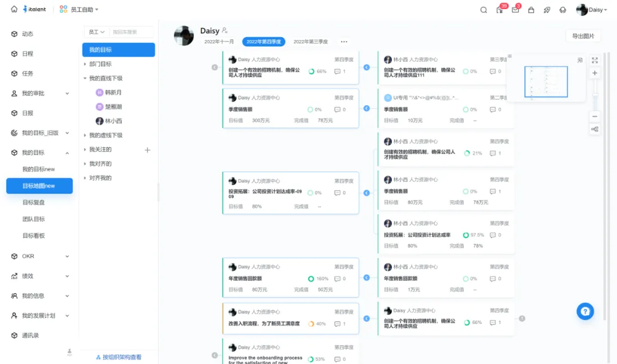Image resolution: width=617 pixels, height=364 pixels.
Task: Click the plus icon next to 我关注的
Action: click(147, 150)
